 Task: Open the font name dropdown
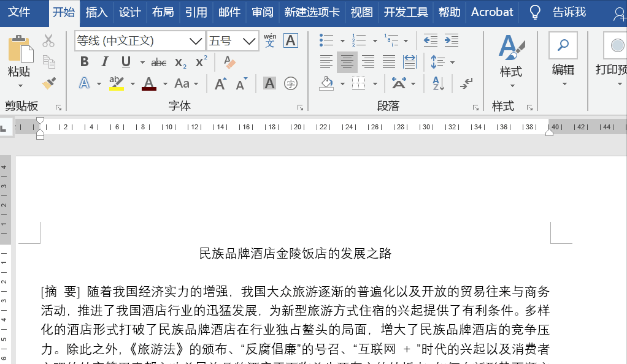[x=196, y=40]
